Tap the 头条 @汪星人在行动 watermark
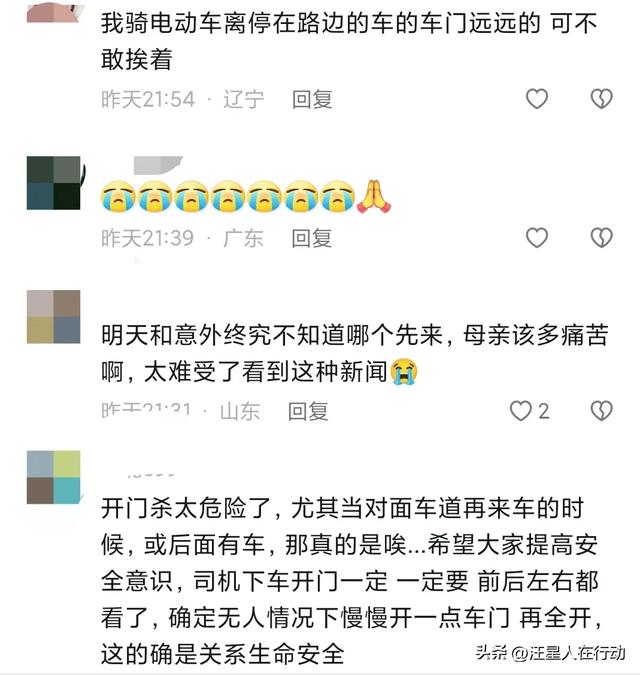The width and height of the screenshot is (640, 675). coord(550,653)
